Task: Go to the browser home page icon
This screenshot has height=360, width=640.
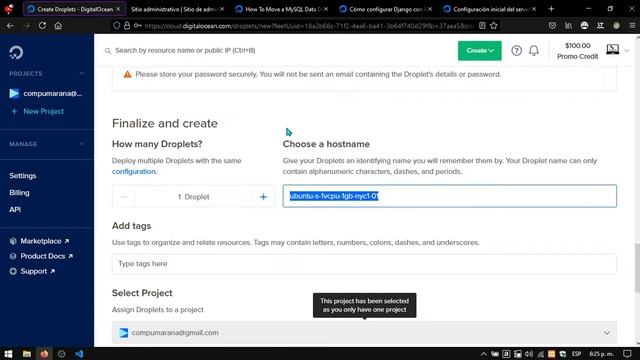Action: 58,25
